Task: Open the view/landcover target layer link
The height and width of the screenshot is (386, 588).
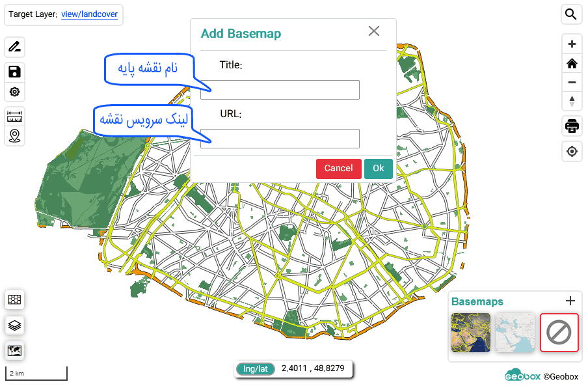Action: coord(90,14)
